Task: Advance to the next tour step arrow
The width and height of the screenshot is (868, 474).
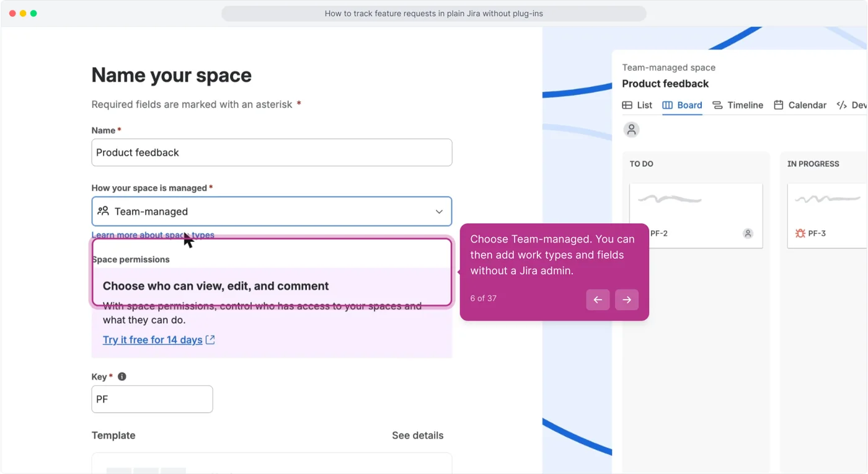Action: (627, 300)
